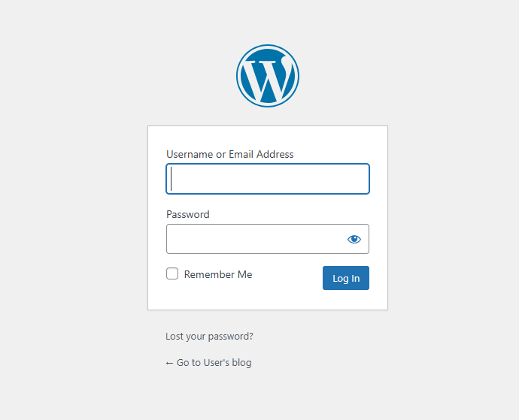
Task: Click the left arrow before Go to User's blog
Action: pos(169,363)
